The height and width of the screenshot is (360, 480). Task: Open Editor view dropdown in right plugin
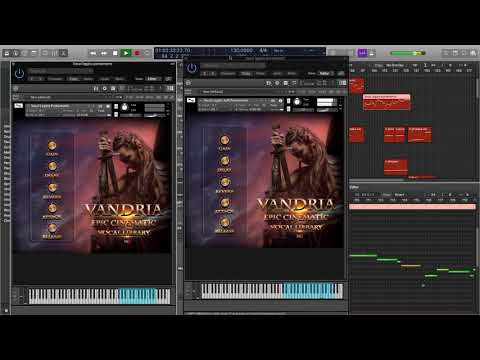point(325,74)
